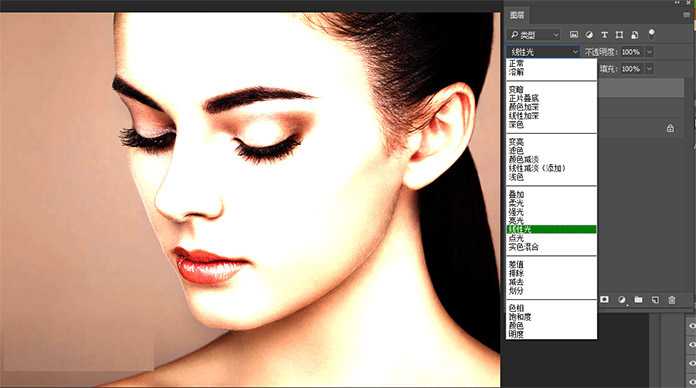Create a new layer icon
This screenshot has width=696, height=388.
click(x=655, y=300)
